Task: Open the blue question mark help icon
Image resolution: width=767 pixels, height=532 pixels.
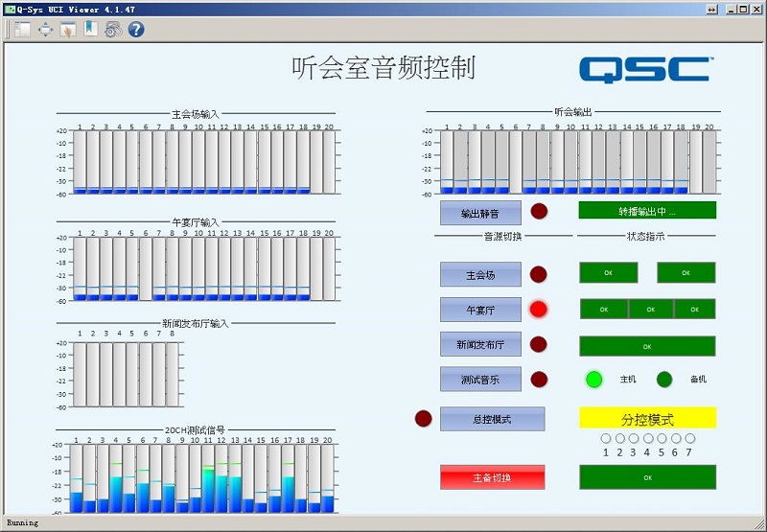Action: tap(136, 30)
